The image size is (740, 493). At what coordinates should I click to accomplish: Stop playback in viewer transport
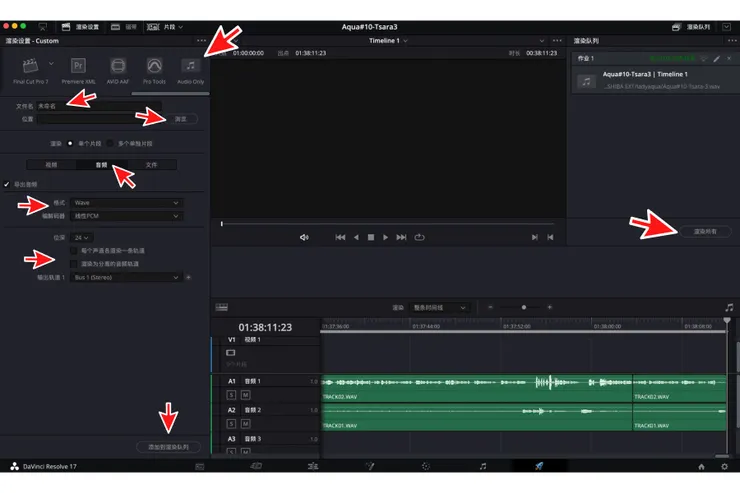coord(371,237)
